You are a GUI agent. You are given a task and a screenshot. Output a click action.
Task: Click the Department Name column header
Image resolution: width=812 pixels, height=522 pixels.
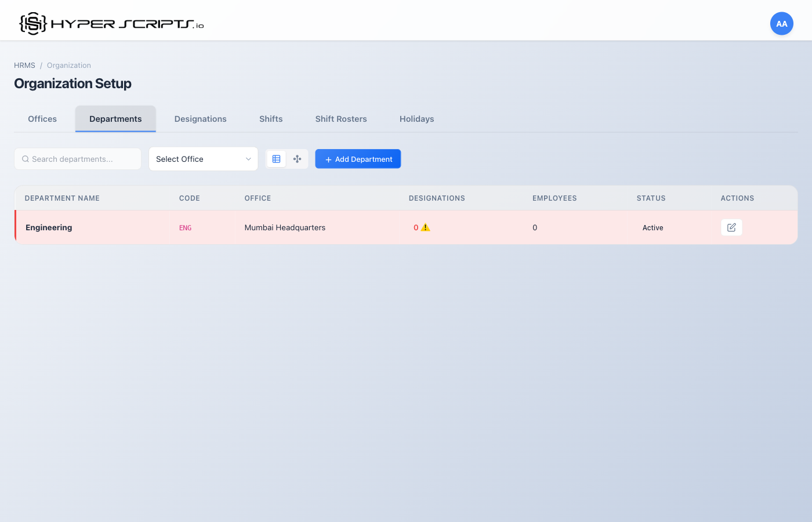62,198
